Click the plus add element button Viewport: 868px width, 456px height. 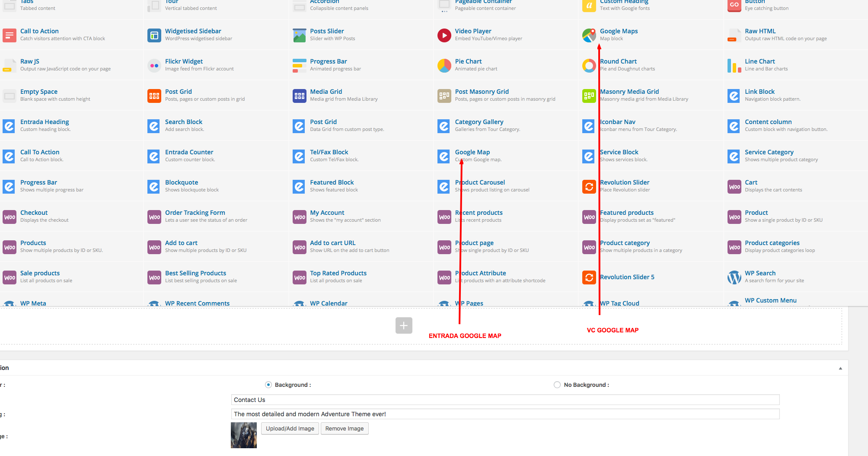(x=404, y=325)
